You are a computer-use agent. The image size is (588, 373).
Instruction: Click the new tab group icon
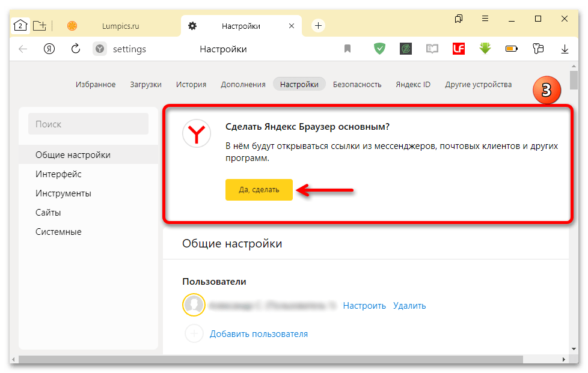click(39, 25)
